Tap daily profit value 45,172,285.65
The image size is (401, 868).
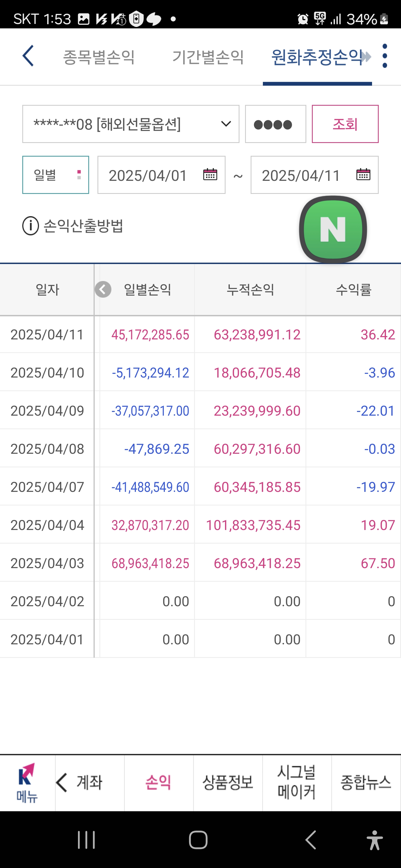pyautogui.click(x=150, y=335)
